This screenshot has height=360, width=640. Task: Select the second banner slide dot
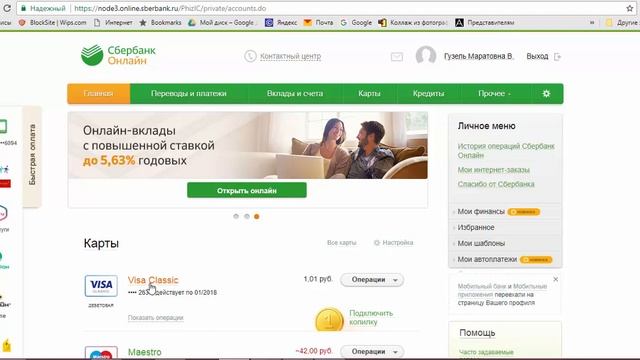click(247, 216)
